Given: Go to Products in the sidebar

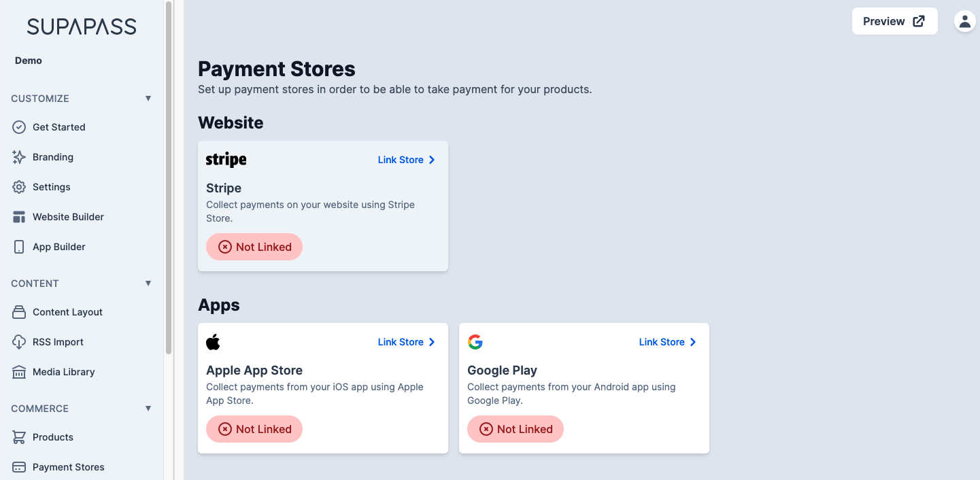Looking at the screenshot, I should (82, 437).
